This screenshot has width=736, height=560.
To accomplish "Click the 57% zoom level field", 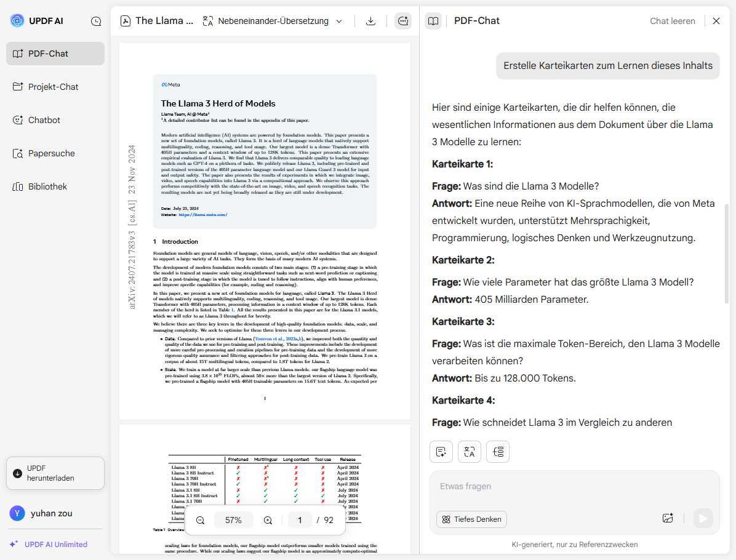I will (x=233, y=520).
